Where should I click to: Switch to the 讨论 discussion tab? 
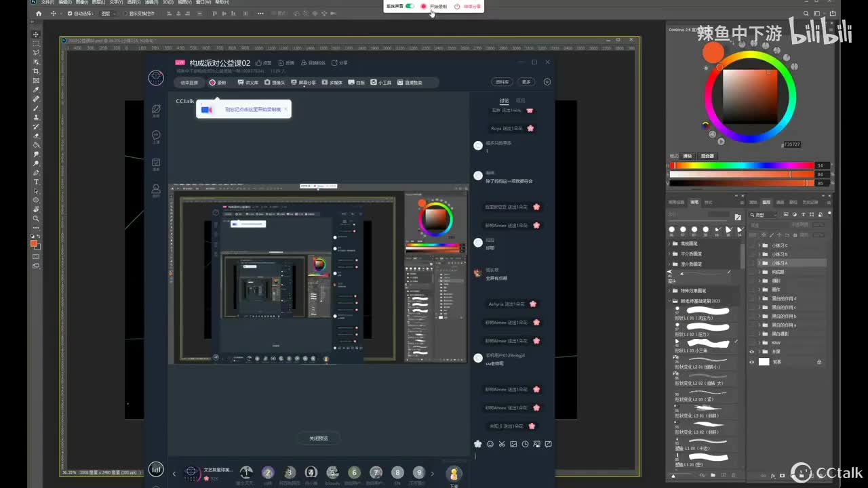coord(504,101)
